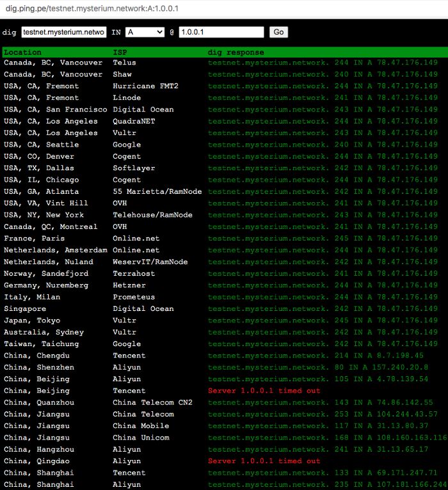This screenshot has width=448, height=490.
Task: Click the hostname input with testnet.mysterium.network
Action: click(x=64, y=32)
